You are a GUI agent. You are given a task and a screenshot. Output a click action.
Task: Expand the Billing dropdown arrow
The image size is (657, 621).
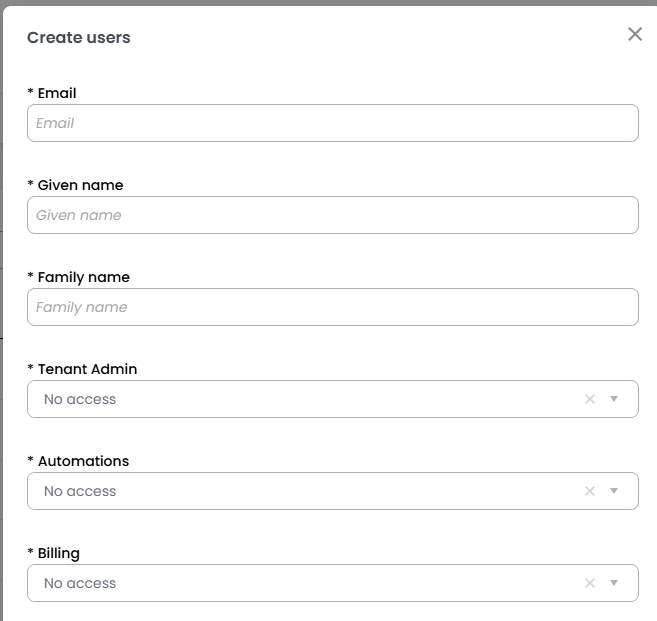(614, 583)
